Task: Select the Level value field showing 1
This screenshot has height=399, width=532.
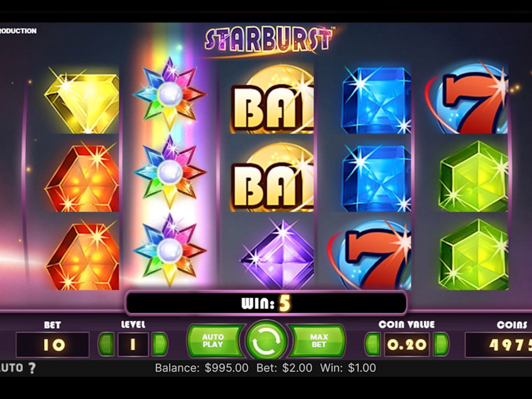Action: point(133,344)
